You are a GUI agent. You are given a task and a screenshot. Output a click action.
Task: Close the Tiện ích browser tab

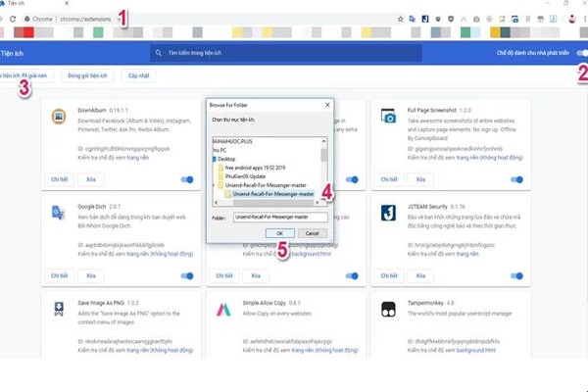click(x=67, y=3)
